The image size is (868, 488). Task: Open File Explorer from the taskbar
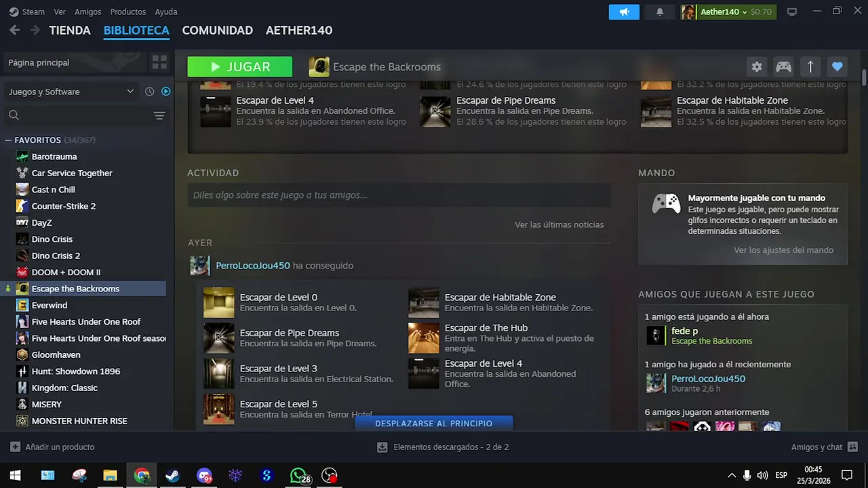coord(110,475)
